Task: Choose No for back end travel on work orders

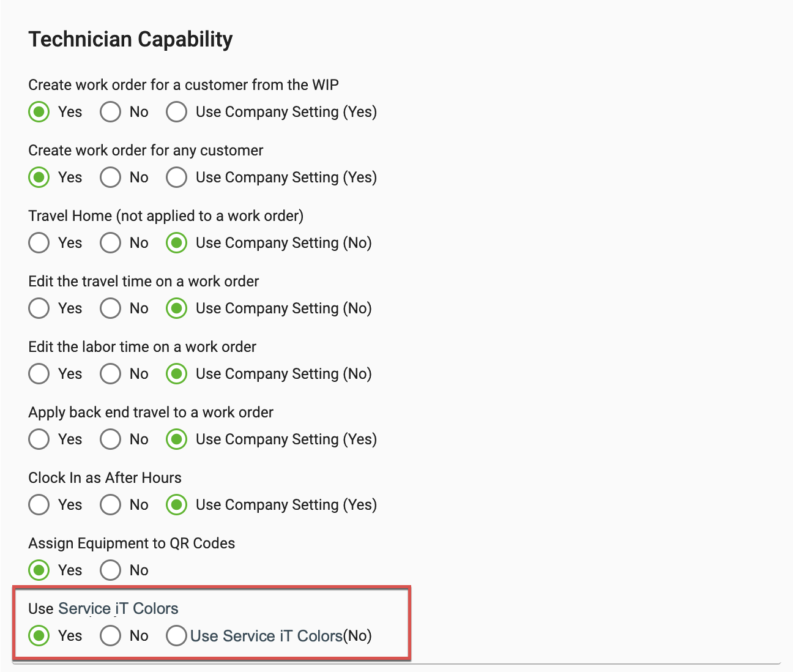Action: coord(110,439)
